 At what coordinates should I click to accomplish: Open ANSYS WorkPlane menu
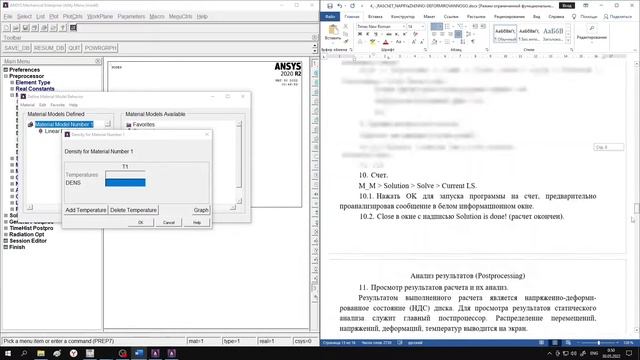tap(100, 16)
